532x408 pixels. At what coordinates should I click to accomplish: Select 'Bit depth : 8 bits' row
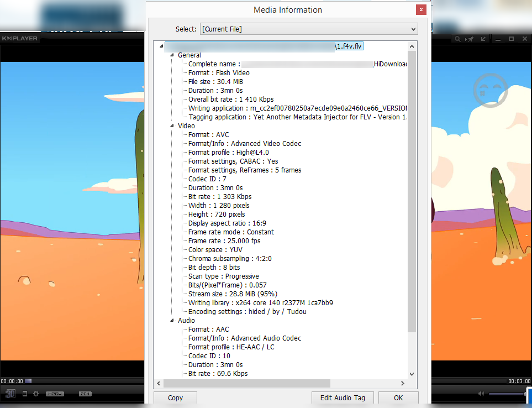point(214,267)
